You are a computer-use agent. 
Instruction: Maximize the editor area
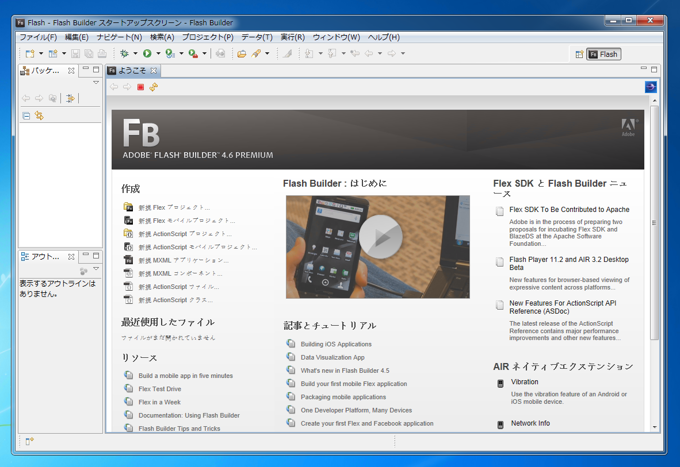[x=654, y=69]
